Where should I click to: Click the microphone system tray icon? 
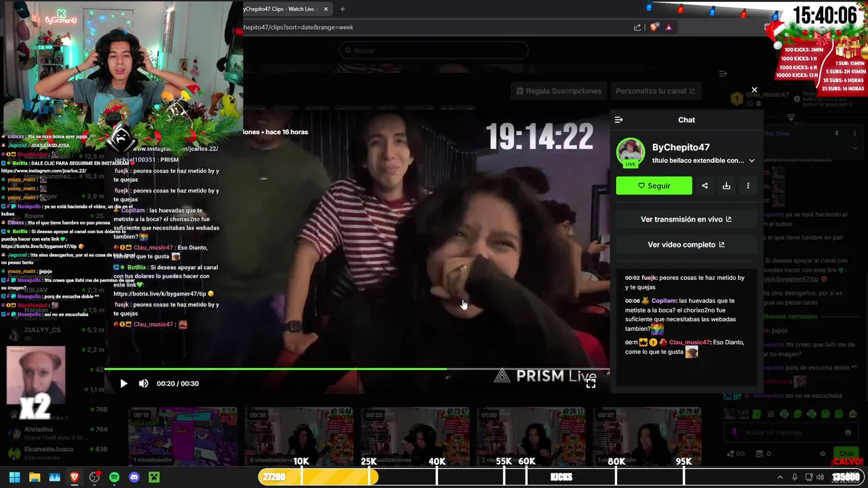tap(795, 477)
